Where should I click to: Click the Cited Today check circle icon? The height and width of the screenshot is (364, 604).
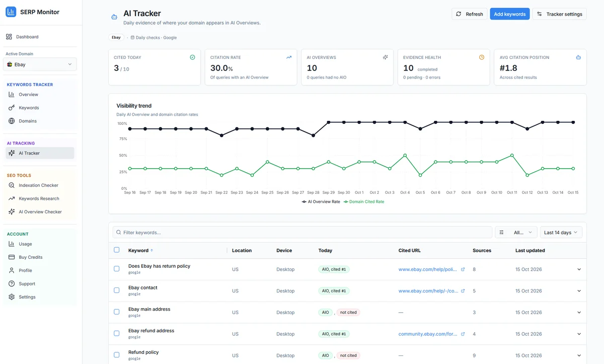pyautogui.click(x=192, y=57)
